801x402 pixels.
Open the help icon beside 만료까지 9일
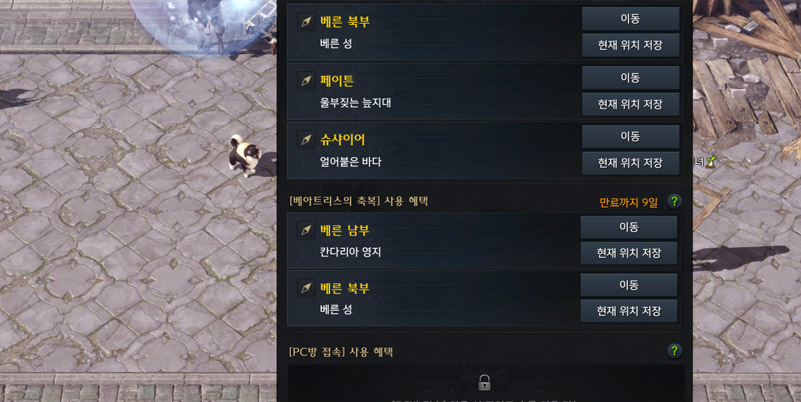[674, 201]
